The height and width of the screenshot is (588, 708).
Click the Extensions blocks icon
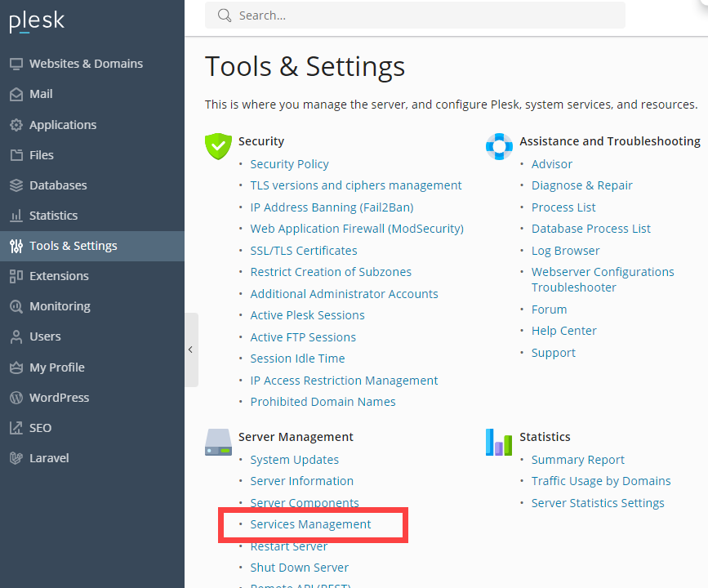pyautogui.click(x=16, y=276)
